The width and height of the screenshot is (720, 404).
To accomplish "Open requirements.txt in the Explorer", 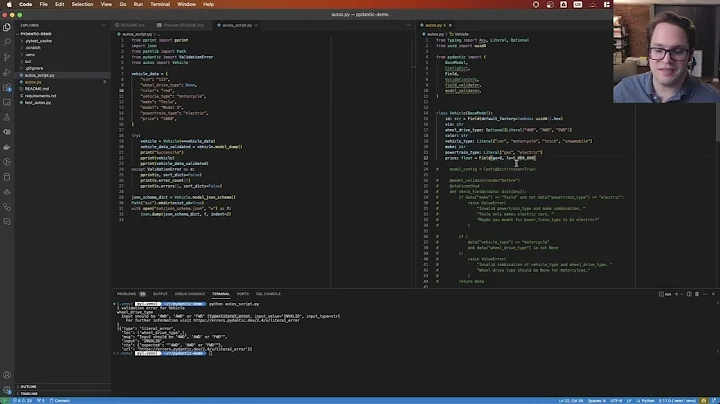I will pos(40,96).
